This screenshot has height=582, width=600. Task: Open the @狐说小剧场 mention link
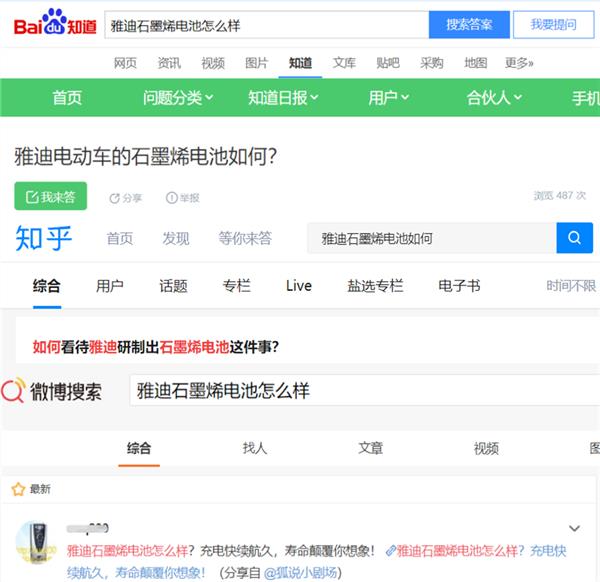pyautogui.click(x=301, y=573)
